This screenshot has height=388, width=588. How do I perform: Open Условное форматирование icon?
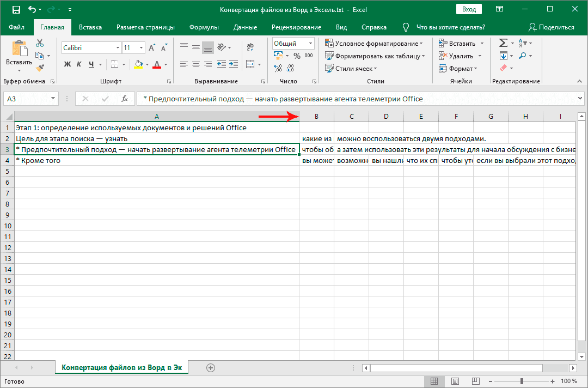359,42
